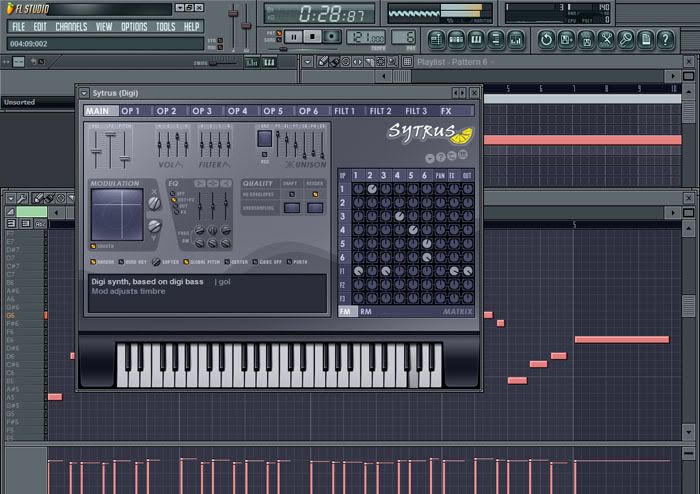Open the Playlist view from the toolbar
Viewport: 700px width, 494px height.
[x=436, y=40]
